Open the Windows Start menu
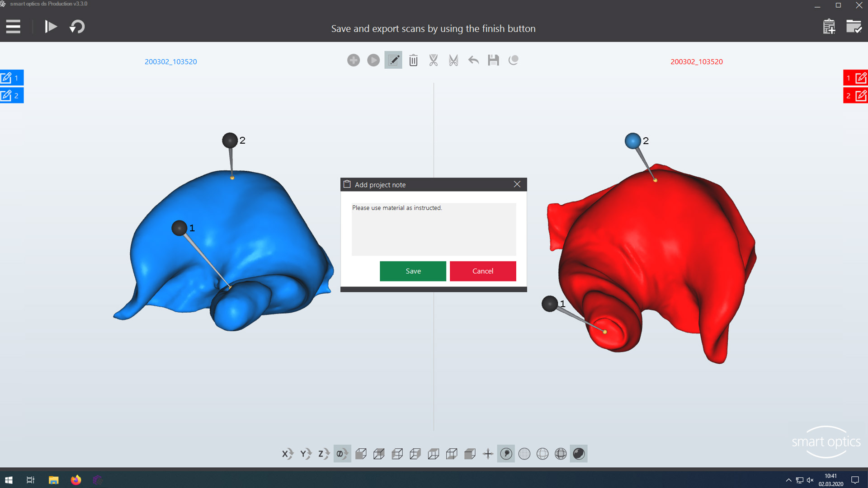 (9, 480)
